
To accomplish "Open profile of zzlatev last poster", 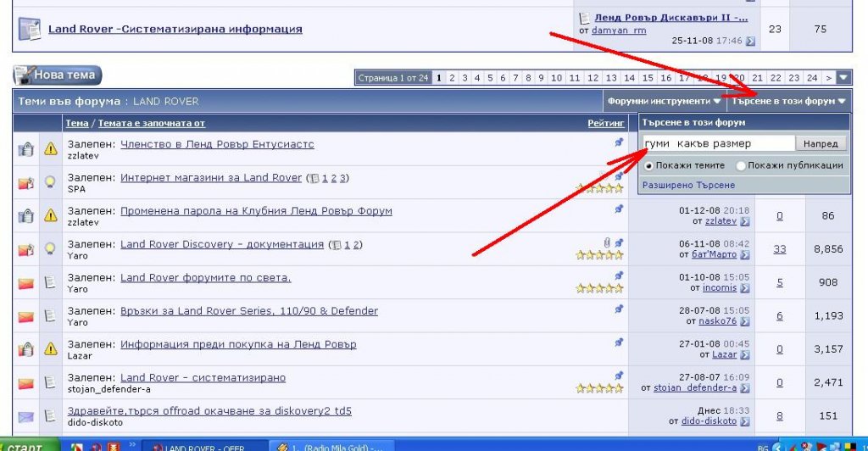I will point(721,221).
